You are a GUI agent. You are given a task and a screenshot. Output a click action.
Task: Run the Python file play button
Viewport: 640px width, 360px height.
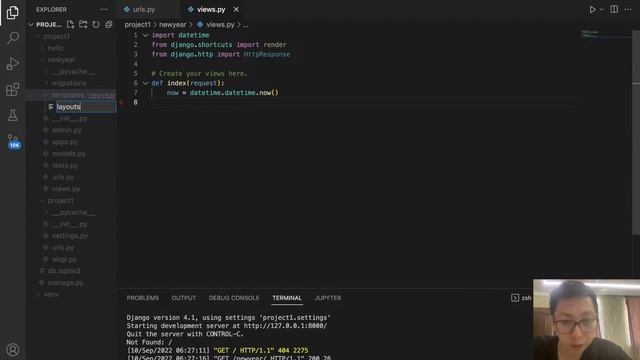pos(592,9)
